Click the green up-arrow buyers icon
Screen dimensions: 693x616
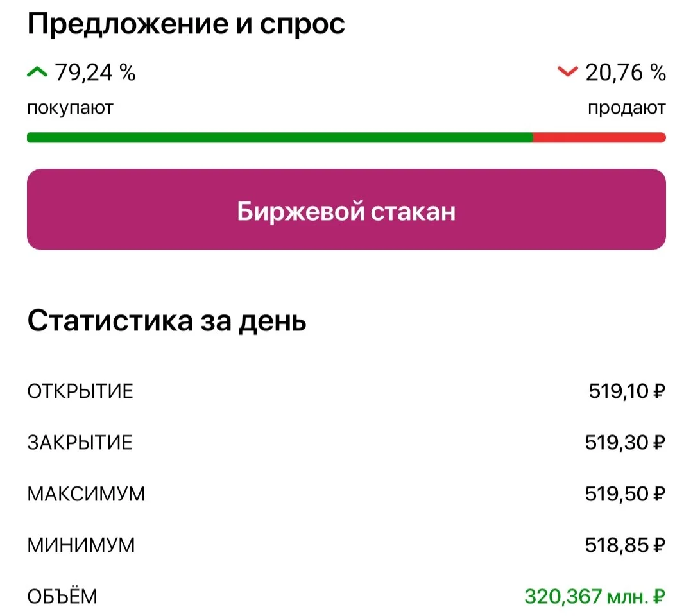click(x=37, y=72)
